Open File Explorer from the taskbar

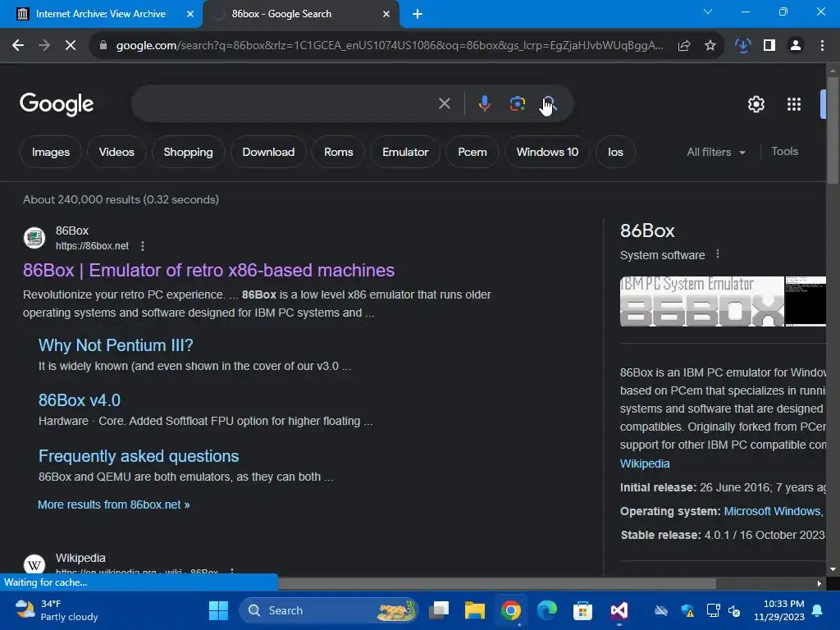pyautogui.click(x=475, y=610)
